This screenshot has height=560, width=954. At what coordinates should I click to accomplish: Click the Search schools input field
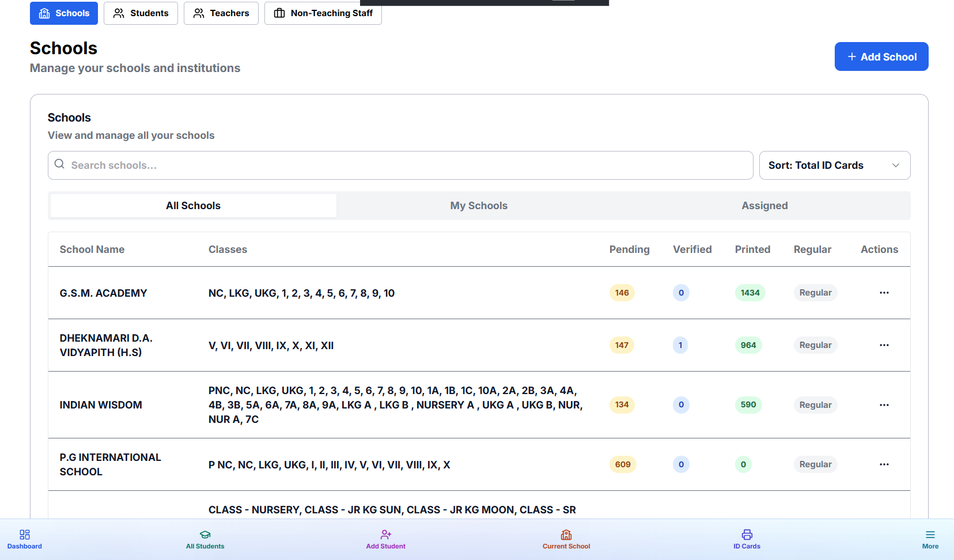tap(400, 165)
